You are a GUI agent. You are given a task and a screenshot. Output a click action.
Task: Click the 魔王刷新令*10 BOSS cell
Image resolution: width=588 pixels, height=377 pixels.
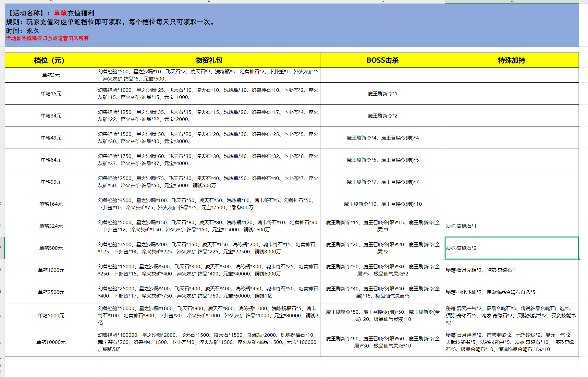click(383, 204)
